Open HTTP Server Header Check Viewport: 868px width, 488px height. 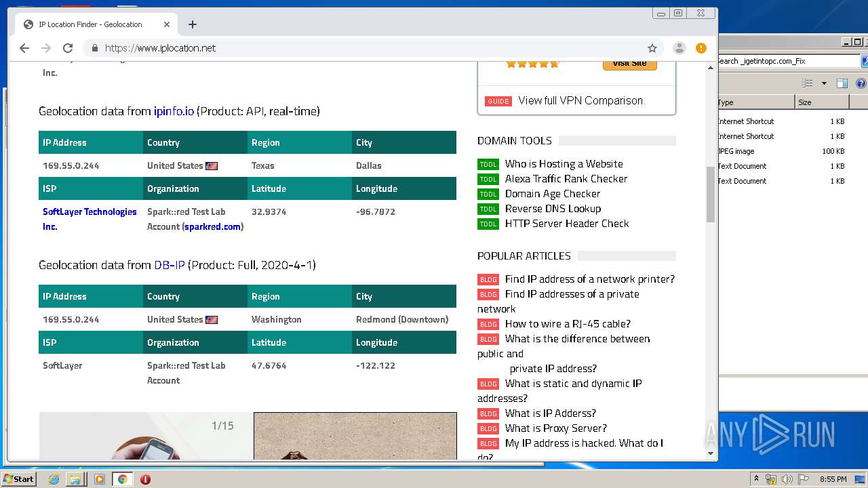click(567, 224)
